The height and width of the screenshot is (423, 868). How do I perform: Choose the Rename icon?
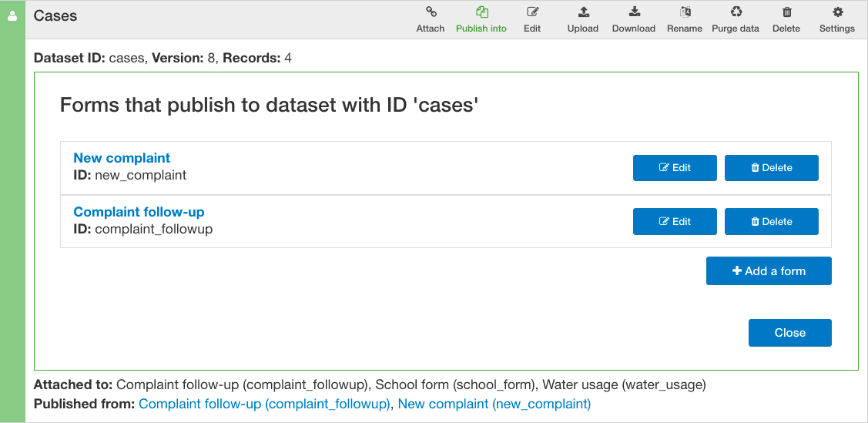click(685, 12)
